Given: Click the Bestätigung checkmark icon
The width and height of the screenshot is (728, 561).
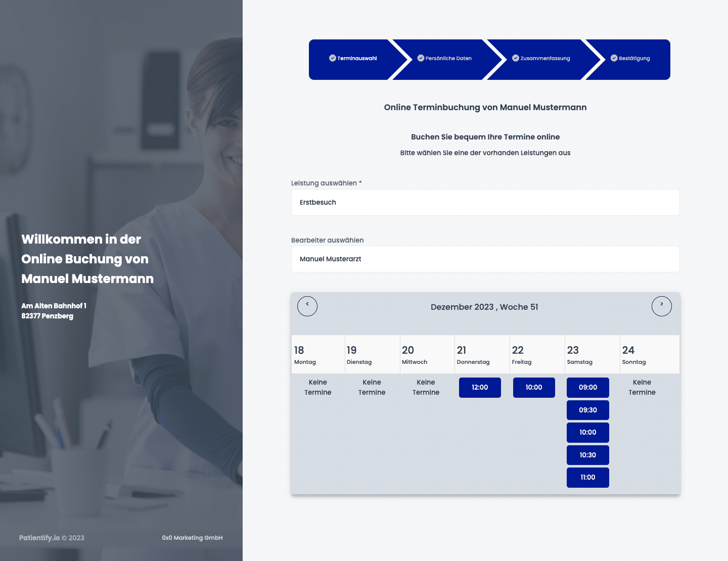Looking at the screenshot, I should [614, 58].
